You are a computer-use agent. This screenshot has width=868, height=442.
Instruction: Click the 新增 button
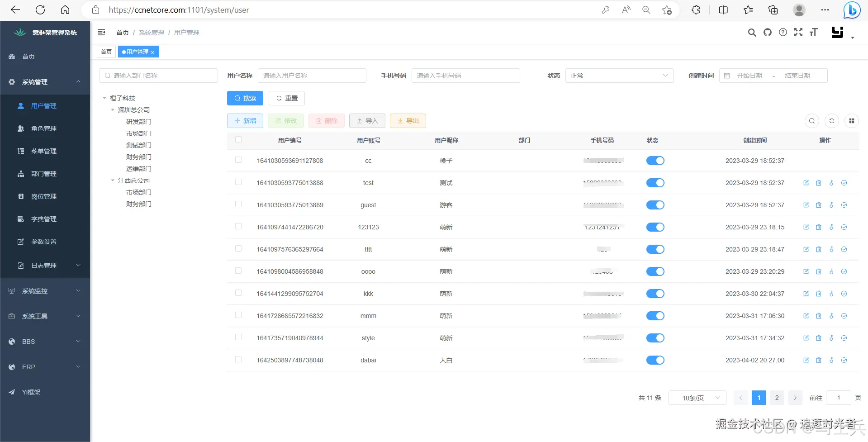tap(245, 121)
